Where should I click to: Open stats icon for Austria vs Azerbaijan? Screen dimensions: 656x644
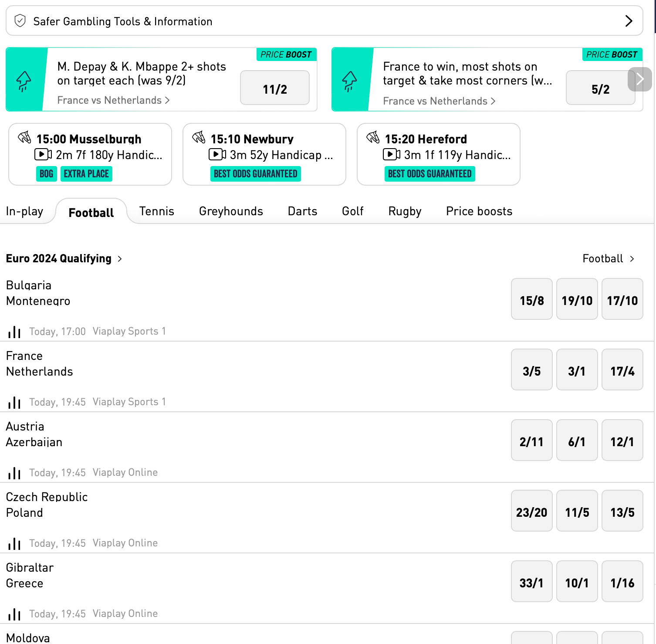pos(14,473)
